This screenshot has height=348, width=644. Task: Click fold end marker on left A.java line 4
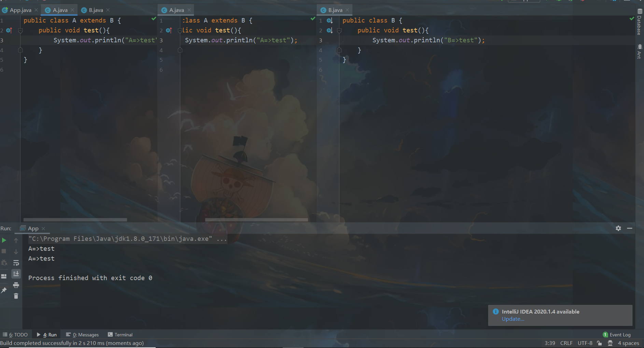(20, 50)
